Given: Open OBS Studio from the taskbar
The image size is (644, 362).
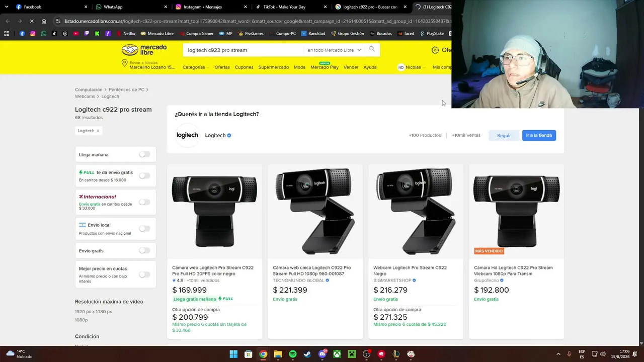Looking at the screenshot, I should (367, 354).
